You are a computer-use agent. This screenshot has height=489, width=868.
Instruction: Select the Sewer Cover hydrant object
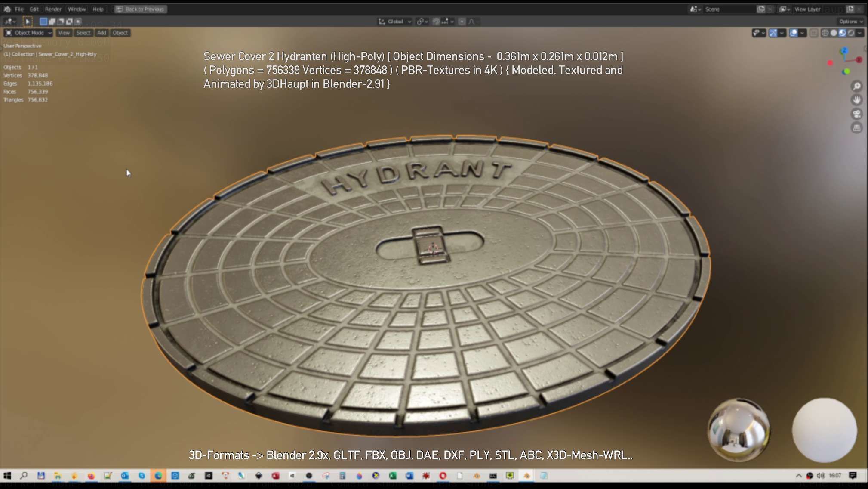coord(426,286)
